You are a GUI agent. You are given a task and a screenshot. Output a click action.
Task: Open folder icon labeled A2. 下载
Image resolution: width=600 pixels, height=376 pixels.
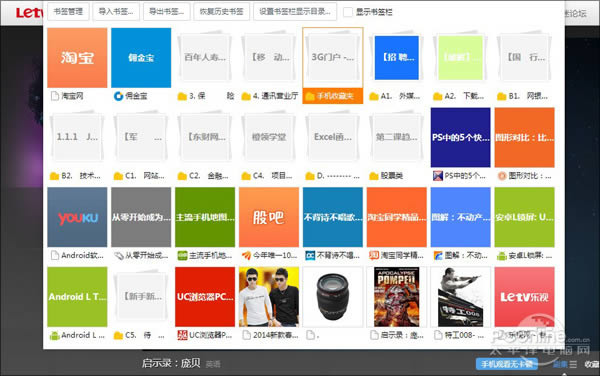coord(437,96)
